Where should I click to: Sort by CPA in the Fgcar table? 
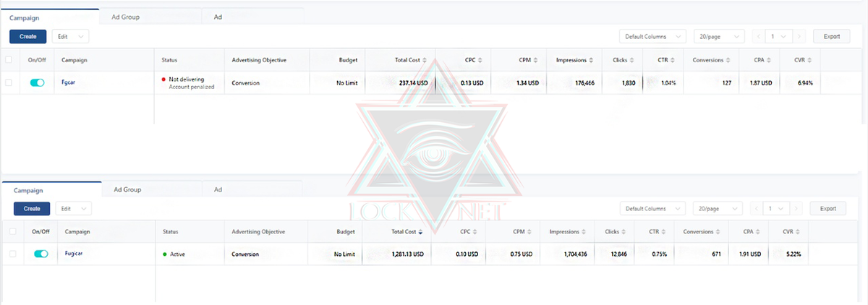point(768,60)
